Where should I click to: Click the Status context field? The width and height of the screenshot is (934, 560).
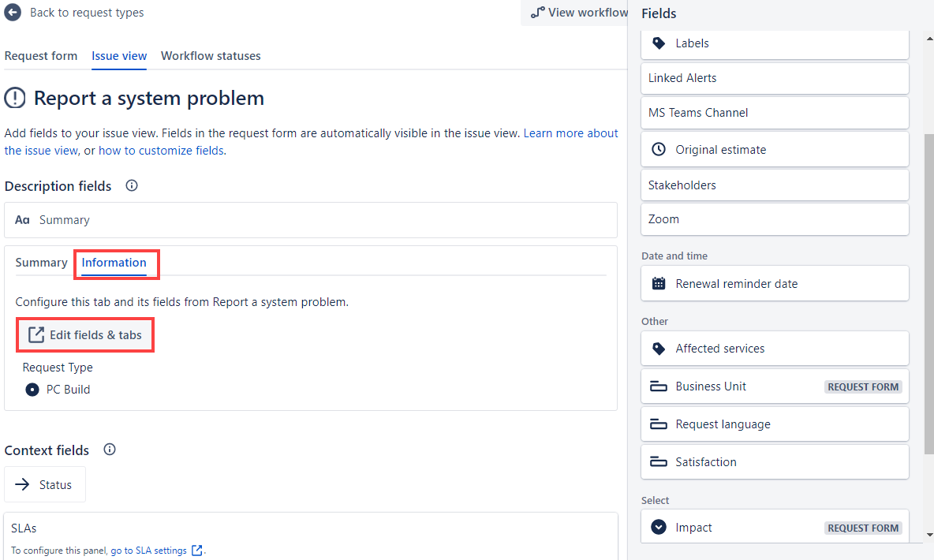click(45, 484)
